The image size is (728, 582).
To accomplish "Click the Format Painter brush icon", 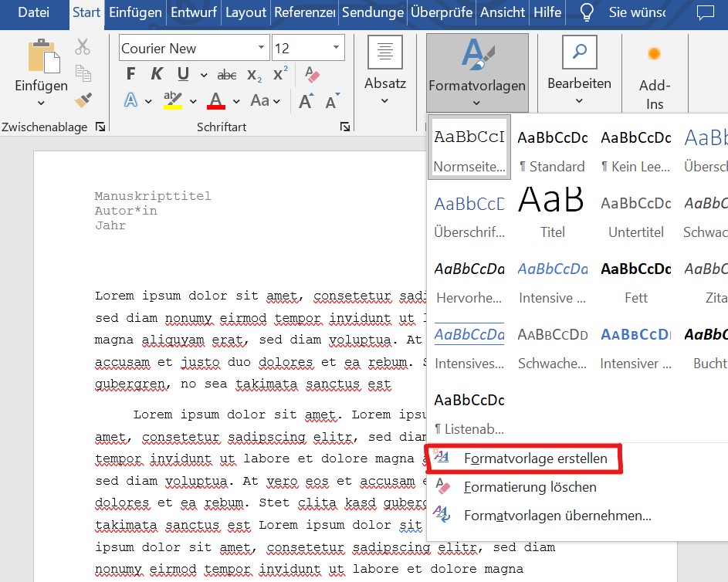I will coord(83,100).
